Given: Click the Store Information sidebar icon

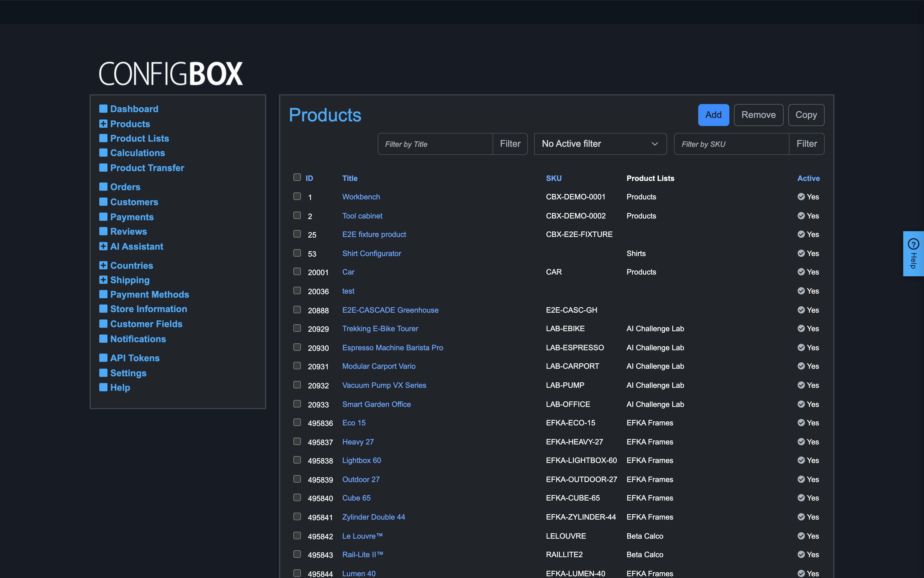Looking at the screenshot, I should [x=103, y=309].
